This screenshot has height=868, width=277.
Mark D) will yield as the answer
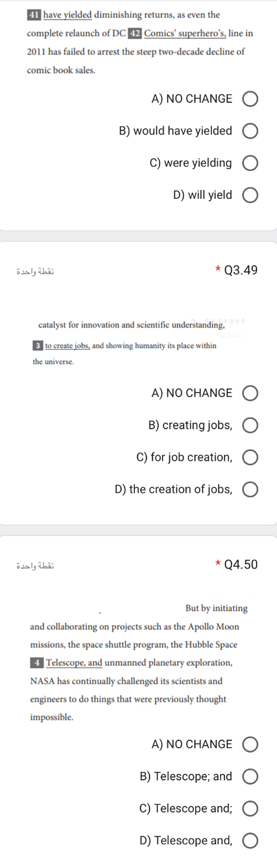(250, 195)
